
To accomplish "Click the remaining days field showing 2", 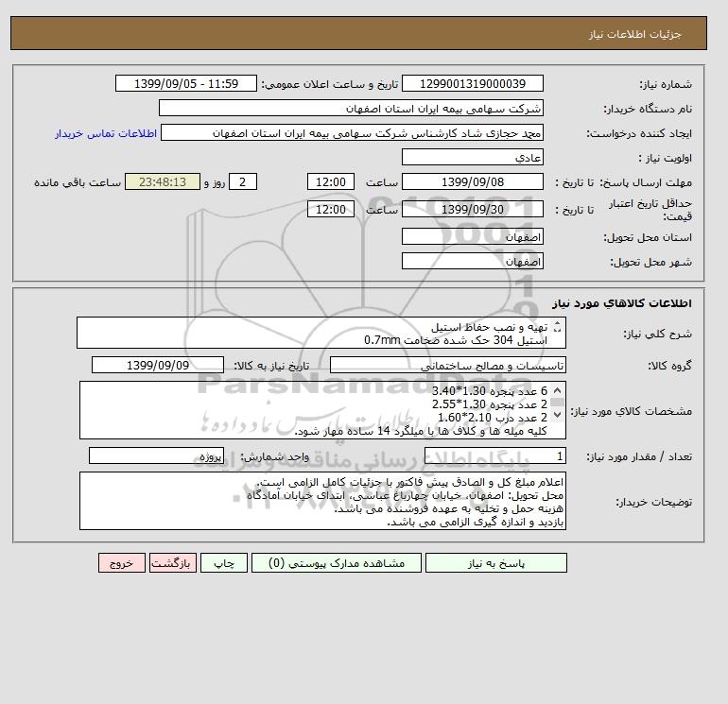I will click(242, 182).
